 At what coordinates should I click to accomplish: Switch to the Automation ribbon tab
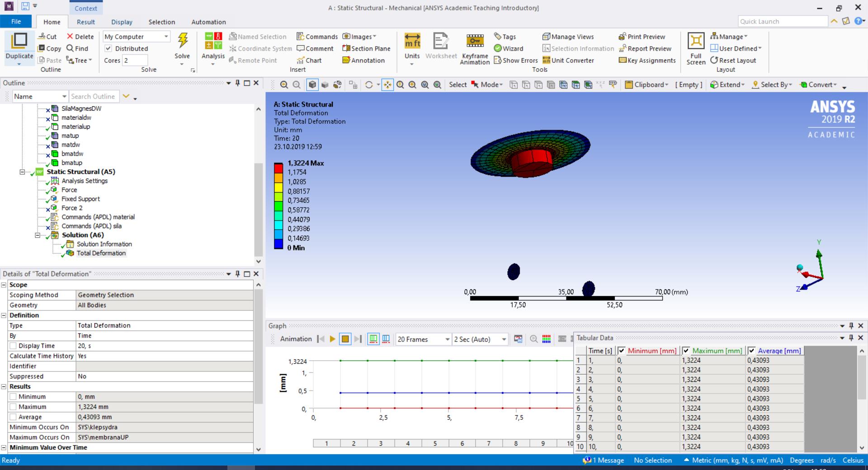(x=208, y=22)
